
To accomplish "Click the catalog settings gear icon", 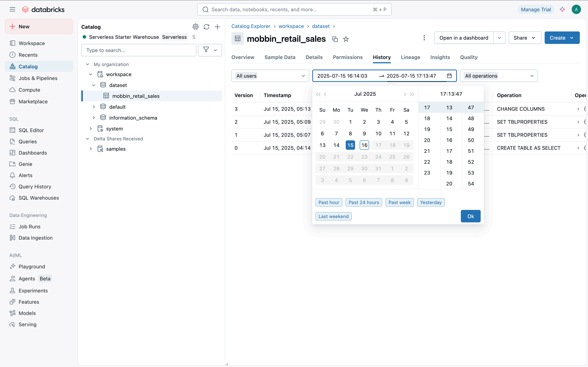I will (x=195, y=27).
